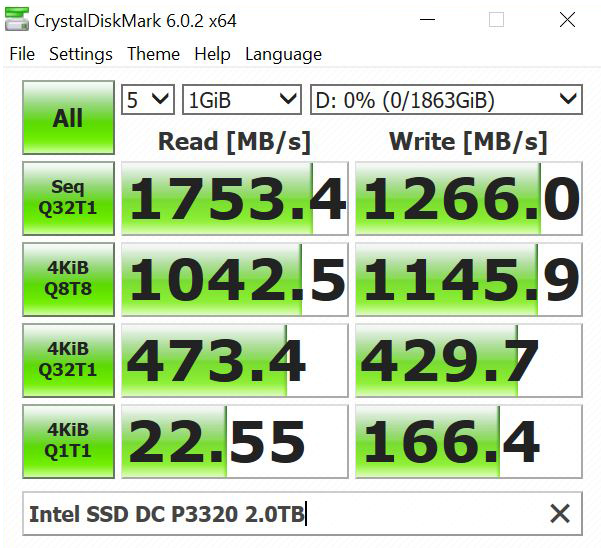Viewport: 601px width, 548px height.
Task: Open the Language menu
Action: (x=283, y=54)
